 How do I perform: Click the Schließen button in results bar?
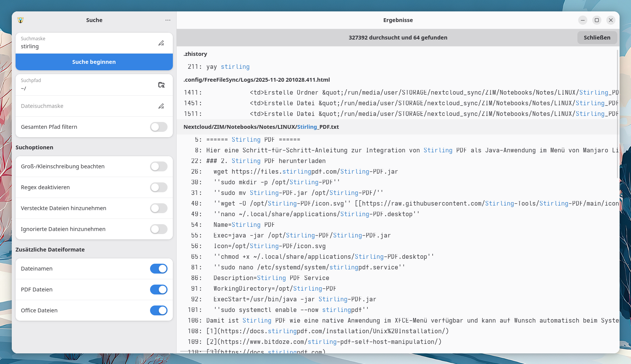[x=597, y=38]
